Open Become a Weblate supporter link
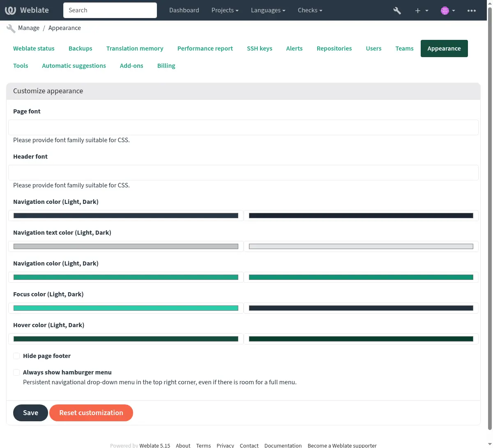493x448 pixels. (x=342, y=446)
